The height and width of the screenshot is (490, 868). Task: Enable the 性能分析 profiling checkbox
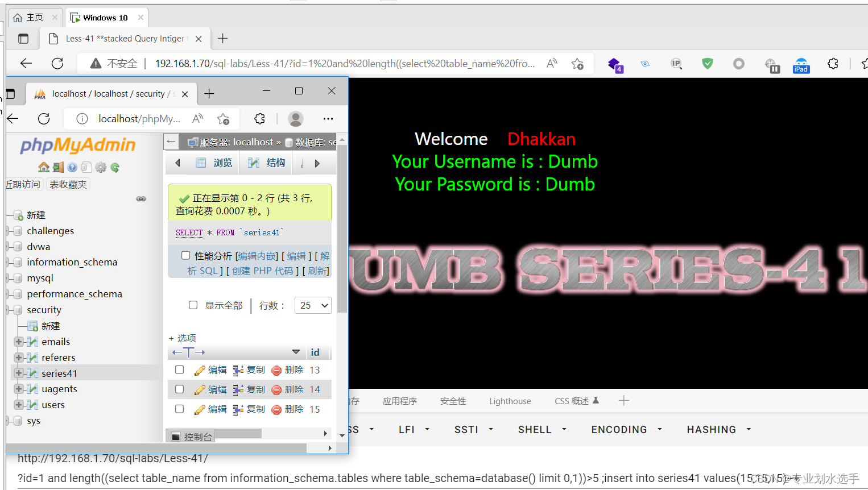tap(185, 256)
